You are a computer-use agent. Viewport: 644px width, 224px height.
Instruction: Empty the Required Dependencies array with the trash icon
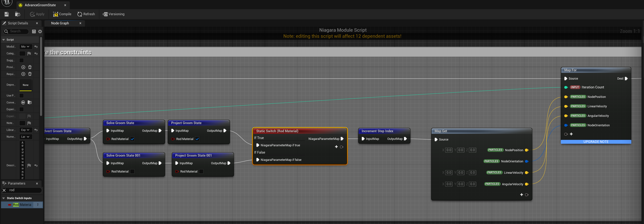(x=30, y=74)
